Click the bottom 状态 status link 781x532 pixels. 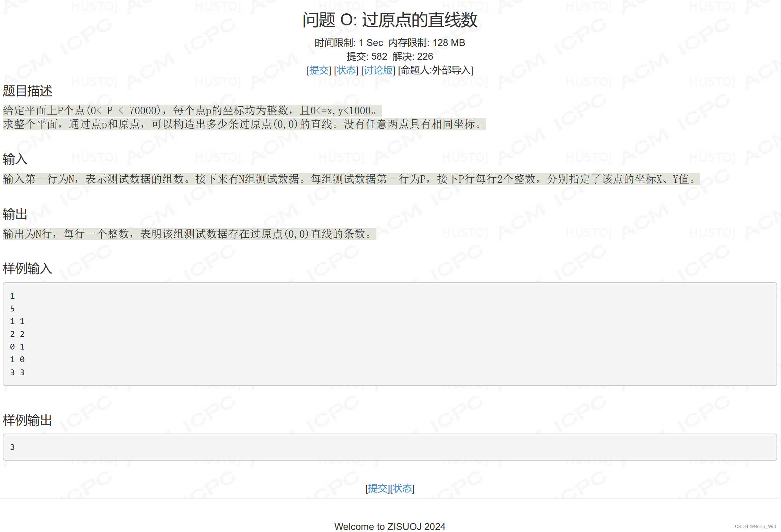(402, 488)
